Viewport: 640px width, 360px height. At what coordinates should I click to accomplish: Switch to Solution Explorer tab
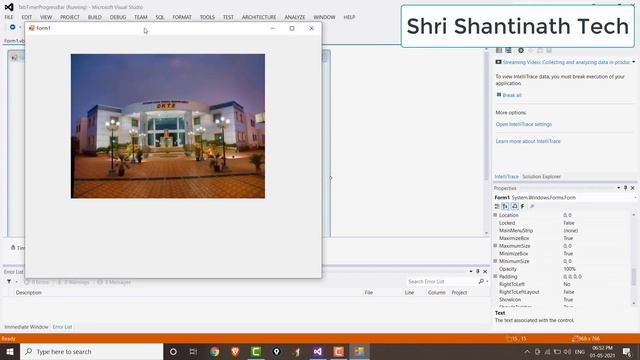tap(542, 177)
